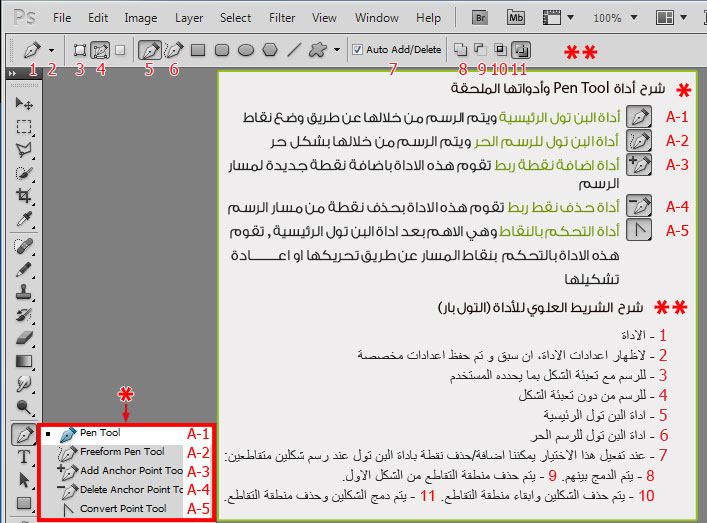The height and width of the screenshot is (523, 707).
Task: Select the Paths drawing mode
Action: (100, 50)
